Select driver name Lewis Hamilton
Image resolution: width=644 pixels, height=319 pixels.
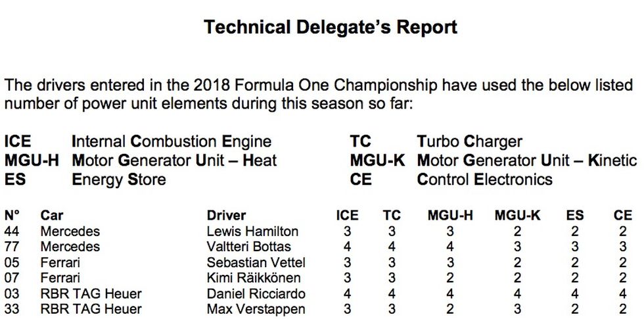point(252,231)
